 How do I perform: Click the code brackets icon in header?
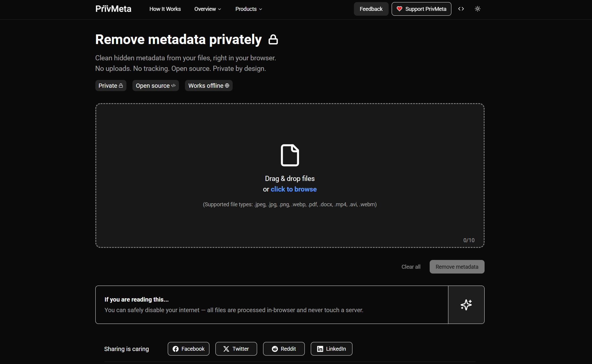[461, 9]
